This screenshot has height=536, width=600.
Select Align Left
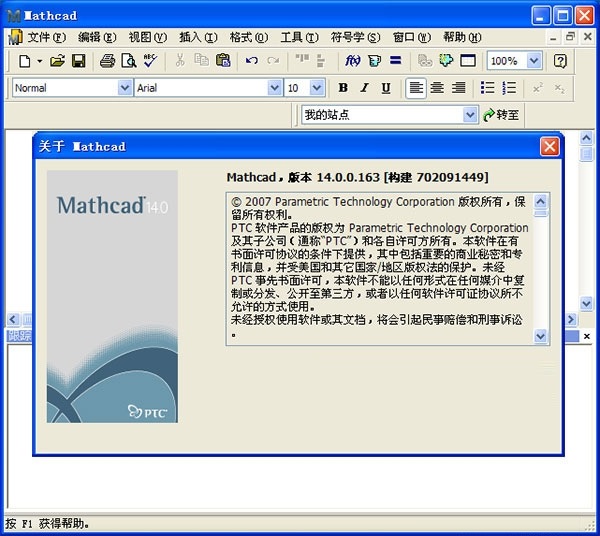tap(416, 88)
